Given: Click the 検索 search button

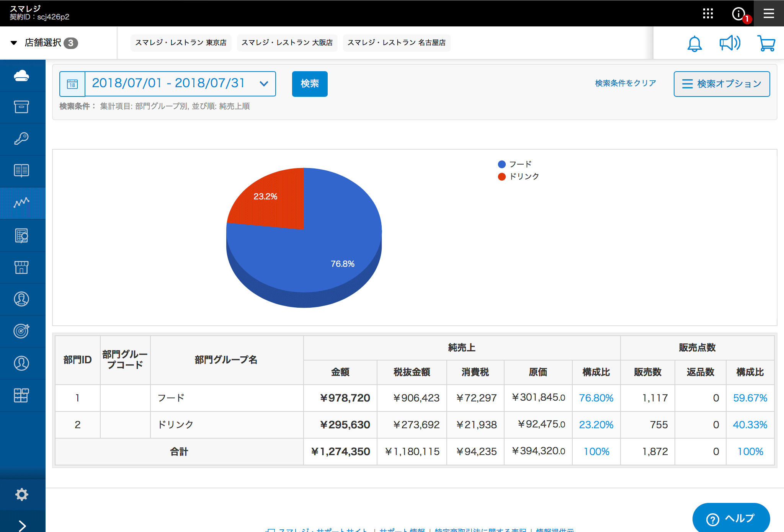Looking at the screenshot, I should [x=310, y=84].
